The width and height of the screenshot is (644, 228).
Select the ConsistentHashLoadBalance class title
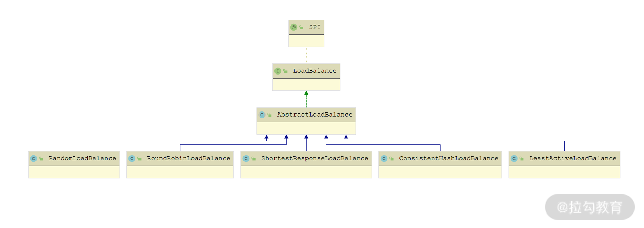point(448,159)
